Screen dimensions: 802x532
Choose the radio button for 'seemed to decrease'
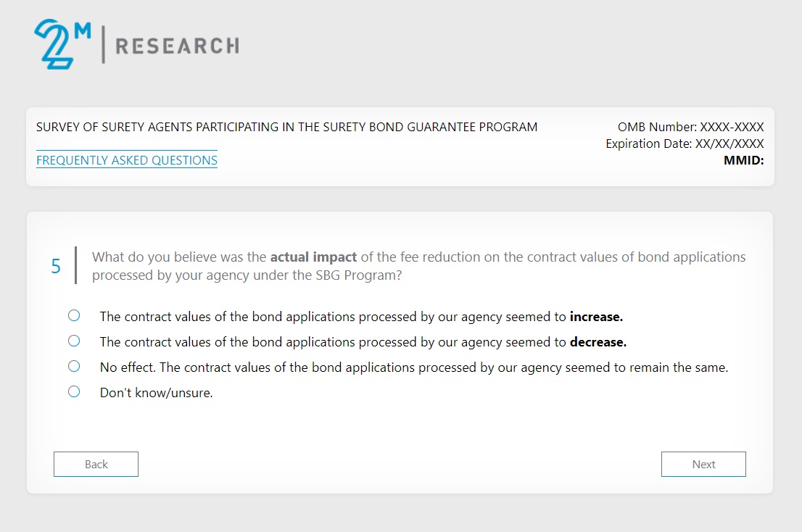coord(74,341)
